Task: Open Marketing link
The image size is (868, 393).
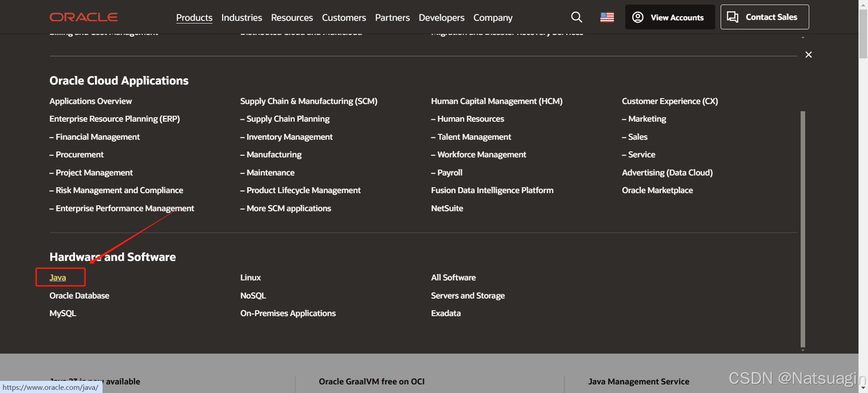Action: point(644,118)
